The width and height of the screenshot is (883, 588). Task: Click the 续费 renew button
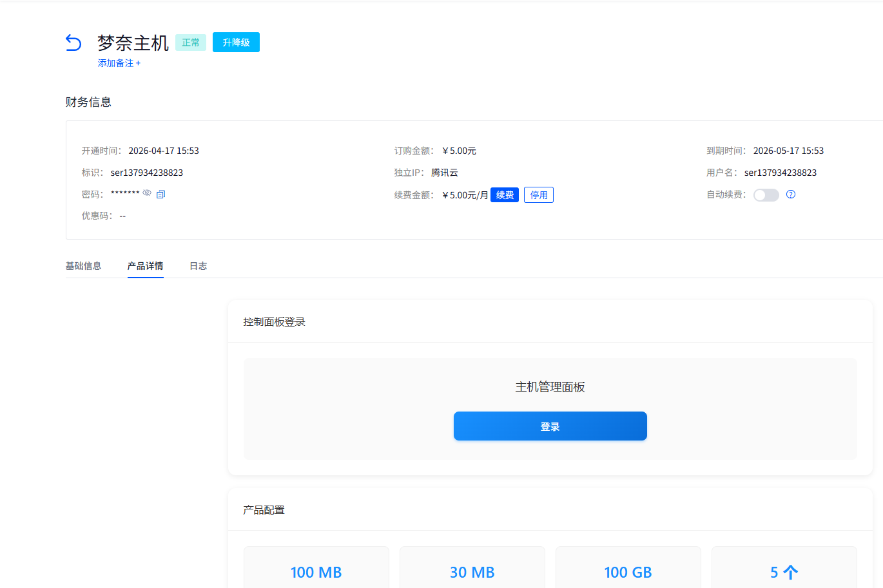[505, 194]
